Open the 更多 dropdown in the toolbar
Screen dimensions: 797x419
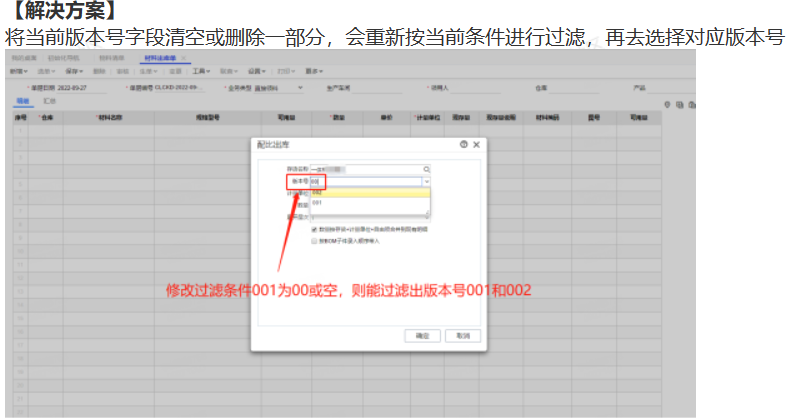coord(314,71)
